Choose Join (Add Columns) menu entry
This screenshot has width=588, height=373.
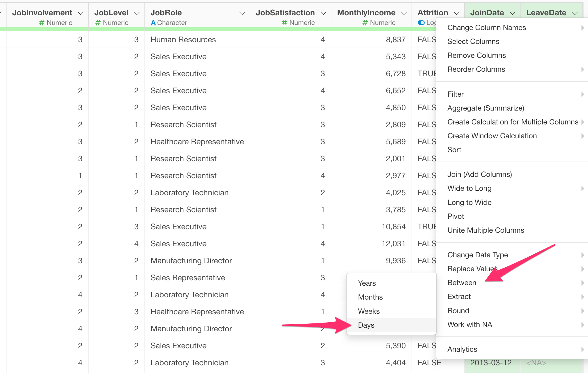point(512,174)
